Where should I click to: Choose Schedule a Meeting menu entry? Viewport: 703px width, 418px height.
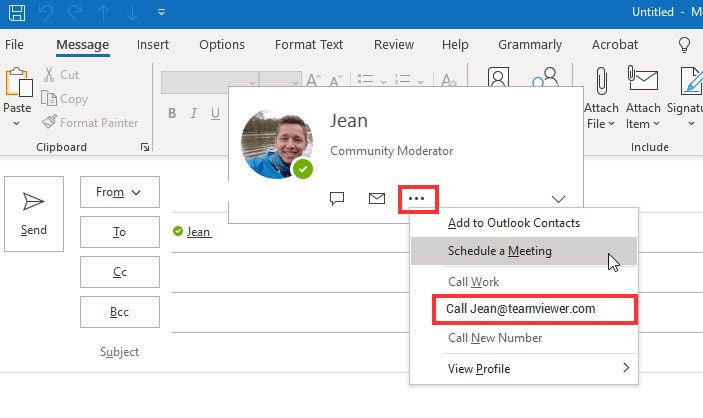tap(524, 251)
